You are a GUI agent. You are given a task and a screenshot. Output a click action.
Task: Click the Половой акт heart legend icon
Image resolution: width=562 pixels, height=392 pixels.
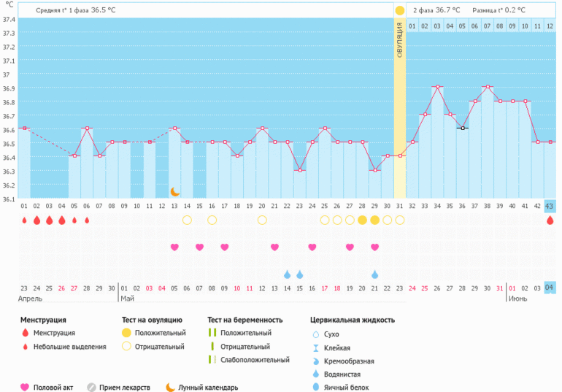[25, 388]
